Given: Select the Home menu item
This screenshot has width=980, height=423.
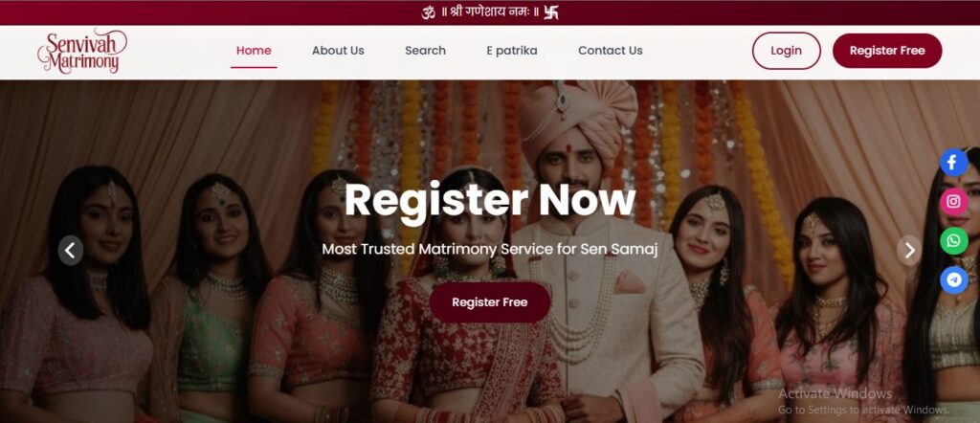Looking at the screenshot, I should 254,51.
